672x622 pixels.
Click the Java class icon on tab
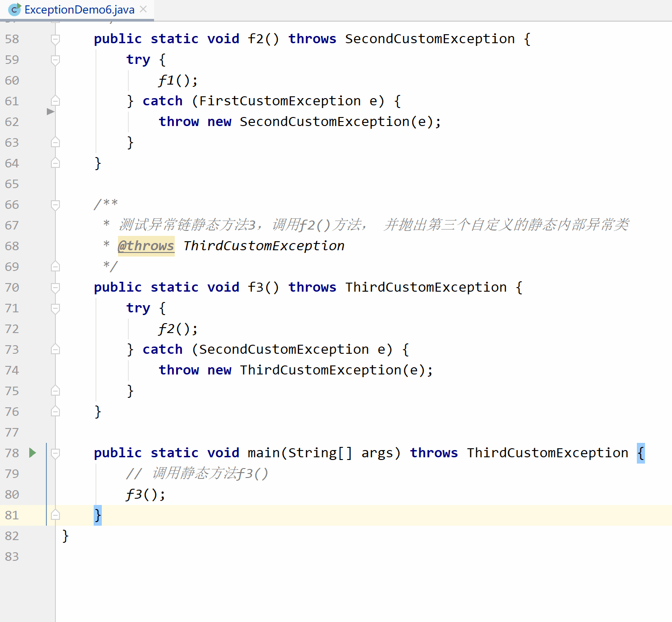pyautogui.click(x=15, y=9)
